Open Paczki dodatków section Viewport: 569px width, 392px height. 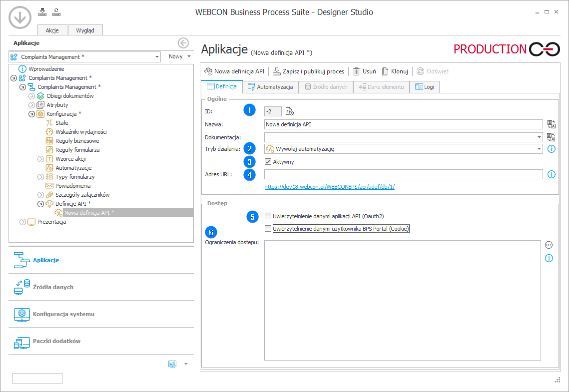point(101,341)
